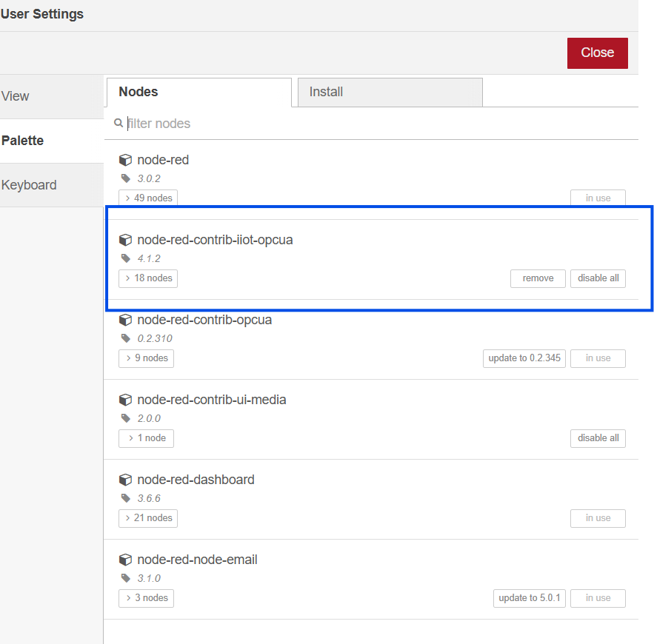Viewport: 654px width, 644px height.
Task: Open the View settings section
Action: coord(52,96)
